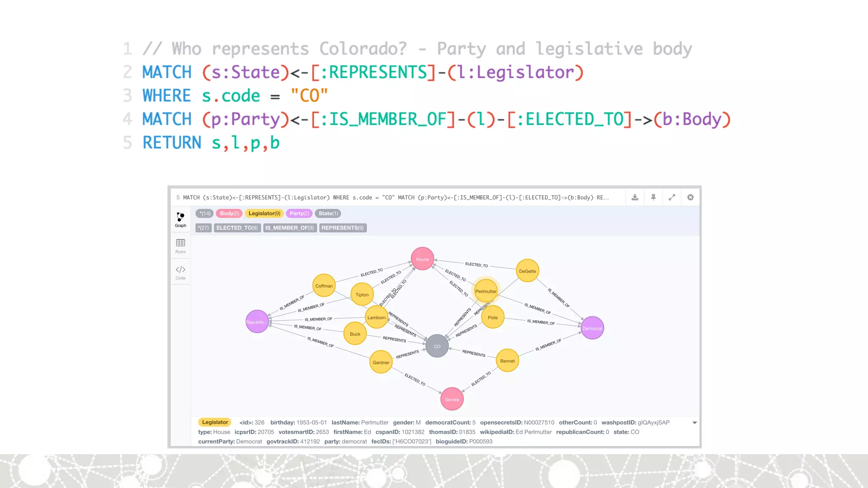868x488 pixels.
Task: Select the Perlmutter legislator node
Action: point(486,291)
